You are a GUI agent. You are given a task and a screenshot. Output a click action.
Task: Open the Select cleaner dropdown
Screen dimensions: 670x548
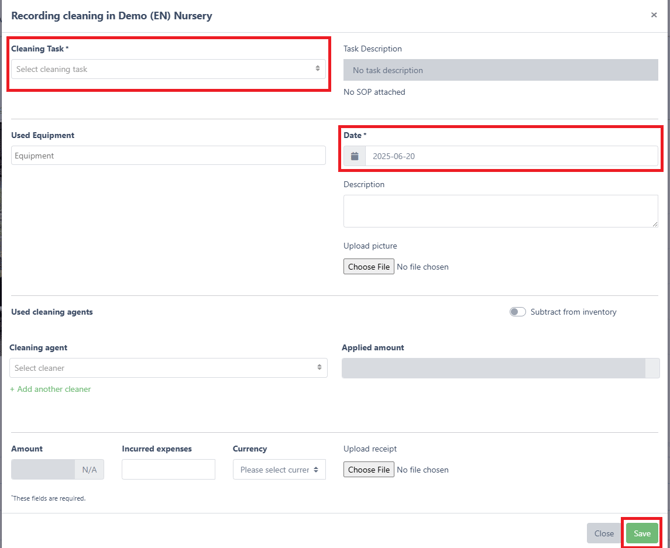[x=168, y=368]
